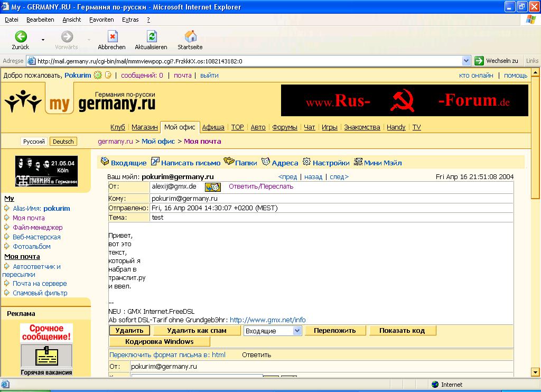
Task: Click the Кодировка Windows button
Action: click(x=160, y=342)
